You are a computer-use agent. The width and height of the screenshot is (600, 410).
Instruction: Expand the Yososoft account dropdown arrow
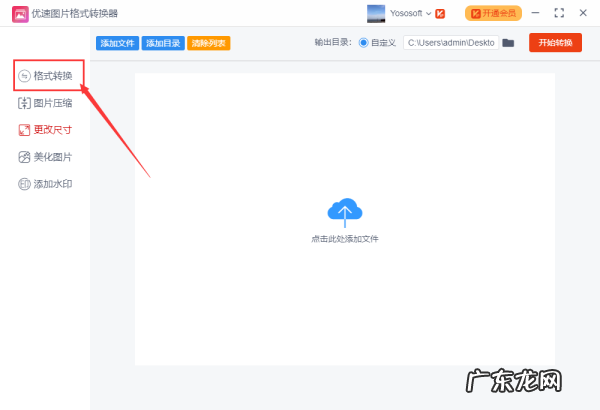click(x=429, y=13)
